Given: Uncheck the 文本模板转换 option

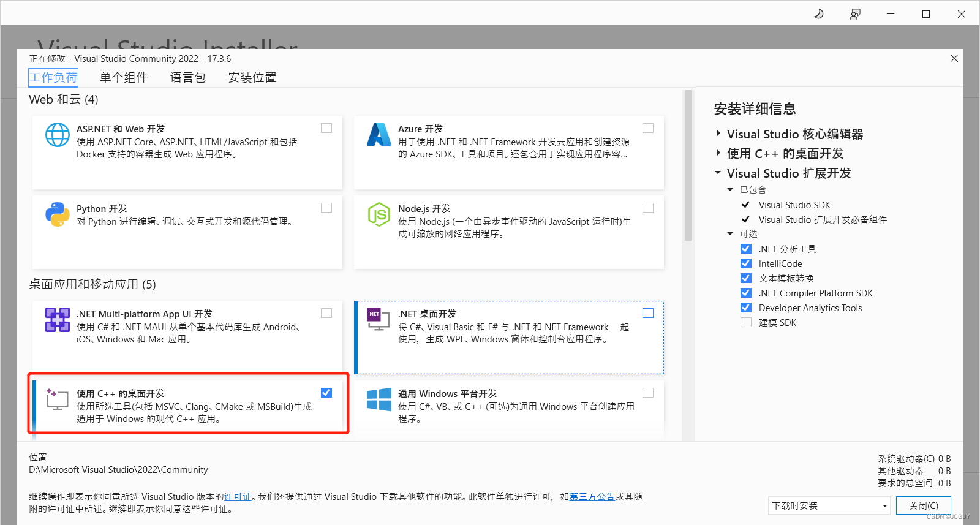Looking at the screenshot, I should point(746,278).
